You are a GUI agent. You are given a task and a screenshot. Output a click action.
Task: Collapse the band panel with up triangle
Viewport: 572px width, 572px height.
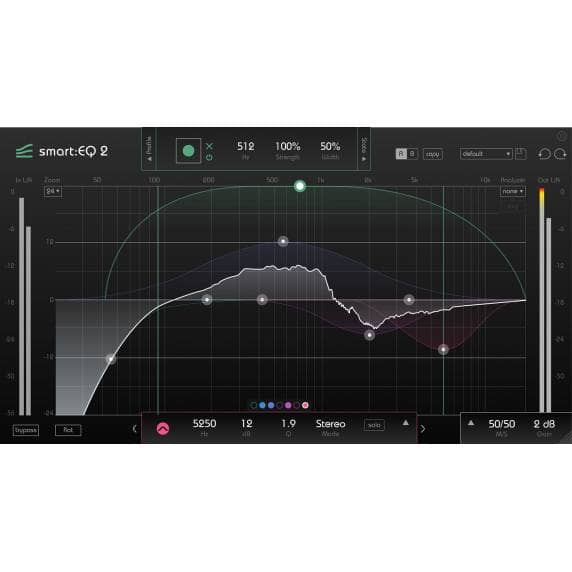click(x=405, y=423)
